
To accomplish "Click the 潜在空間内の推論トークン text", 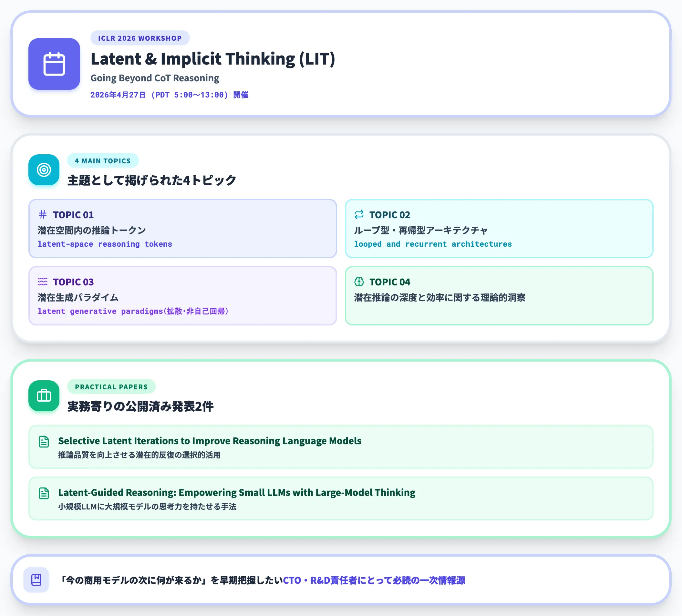I will point(92,231).
